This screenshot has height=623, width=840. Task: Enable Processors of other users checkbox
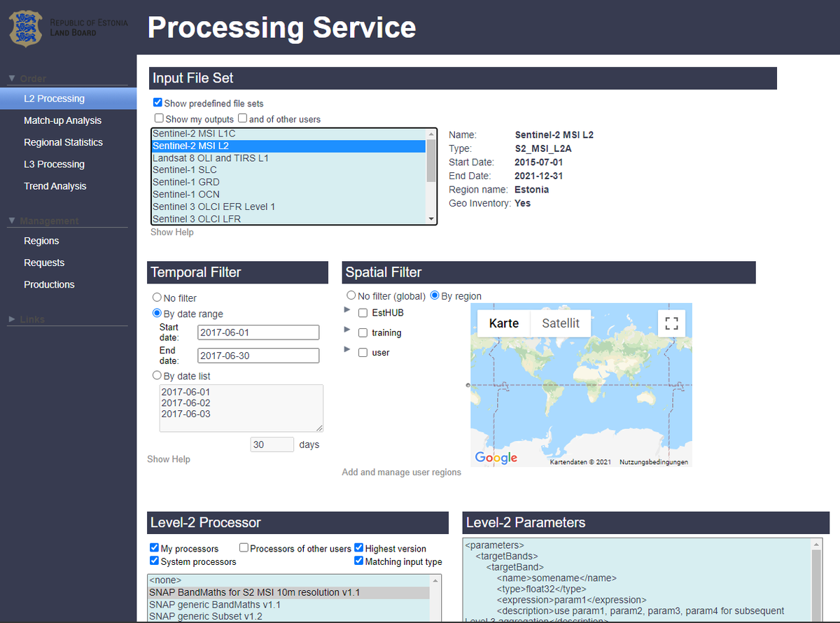[x=244, y=548]
